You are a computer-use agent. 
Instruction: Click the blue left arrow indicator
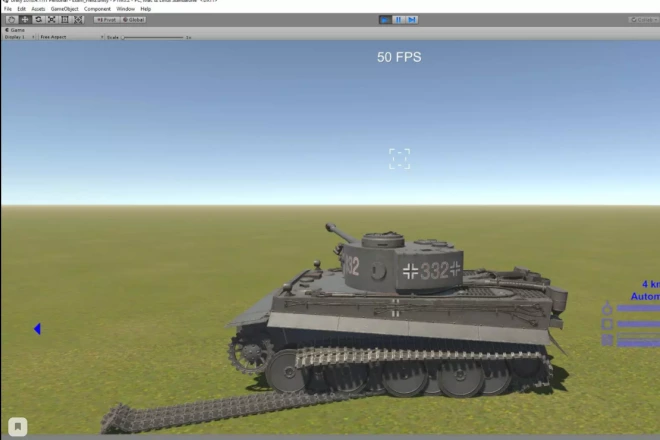(x=37, y=328)
